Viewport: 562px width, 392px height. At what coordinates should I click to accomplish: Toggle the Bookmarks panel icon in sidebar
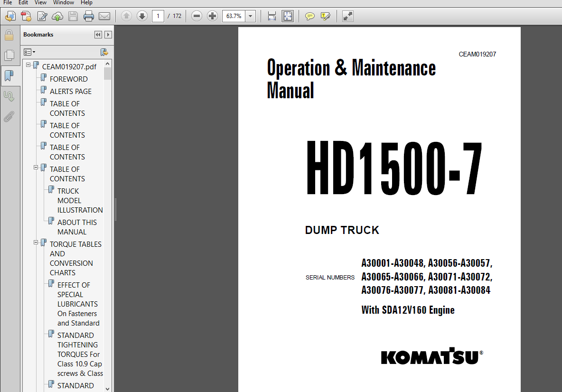pyautogui.click(x=9, y=75)
